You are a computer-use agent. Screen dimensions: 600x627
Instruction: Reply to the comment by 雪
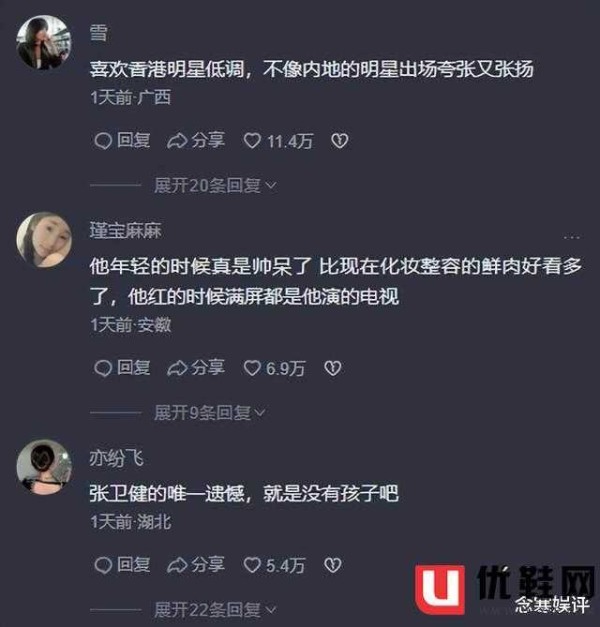[x=122, y=141]
